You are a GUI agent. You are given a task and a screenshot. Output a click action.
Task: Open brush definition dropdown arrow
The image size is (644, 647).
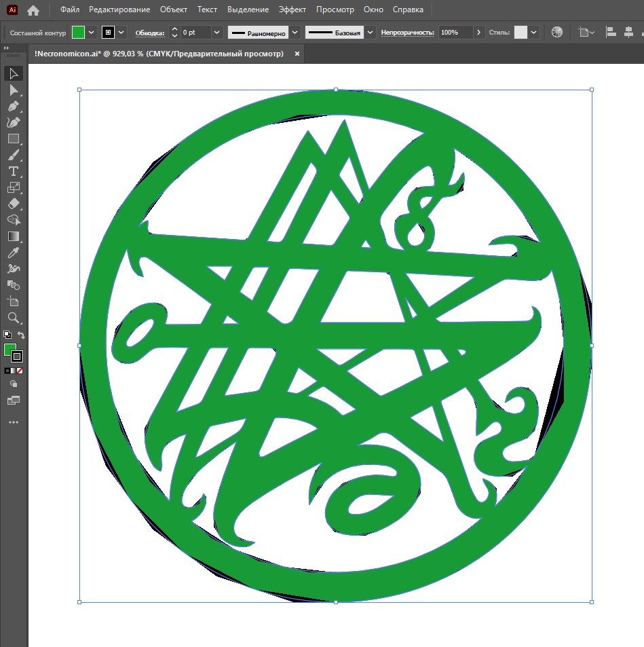tap(370, 32)
